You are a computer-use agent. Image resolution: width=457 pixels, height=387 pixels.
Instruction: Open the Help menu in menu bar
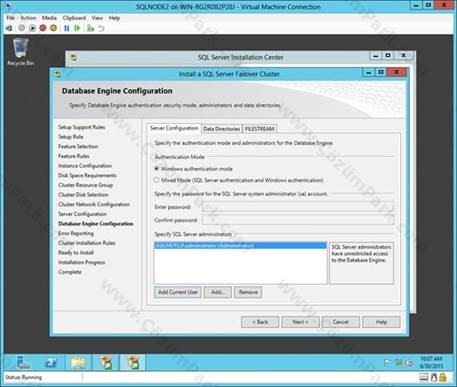pyautogui.click(x=114, y=18)
